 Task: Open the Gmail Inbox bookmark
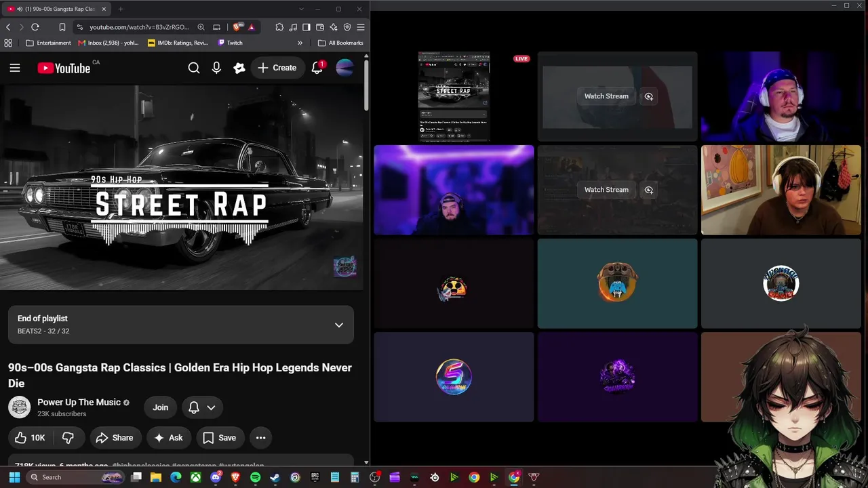tap(109, 43)
